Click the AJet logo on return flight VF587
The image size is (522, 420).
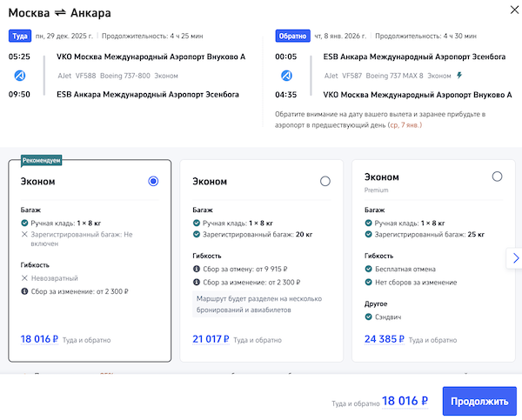[287, 76]
